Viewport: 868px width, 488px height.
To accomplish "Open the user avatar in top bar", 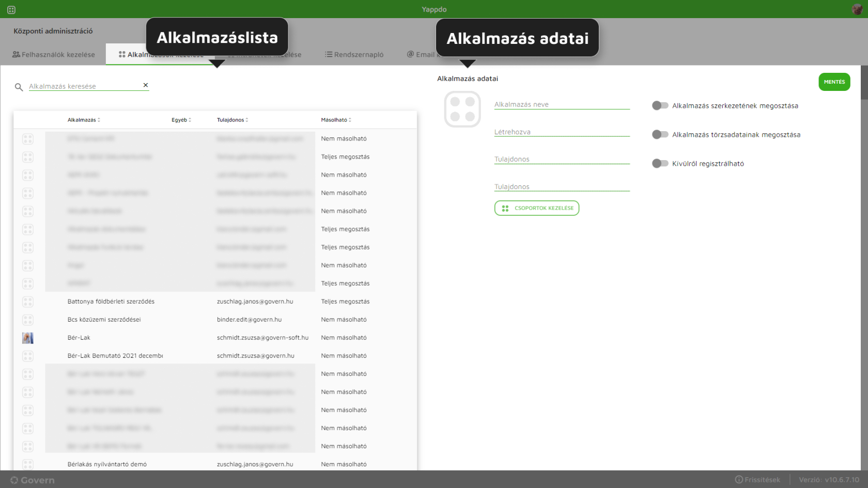I will pos(857,9).
